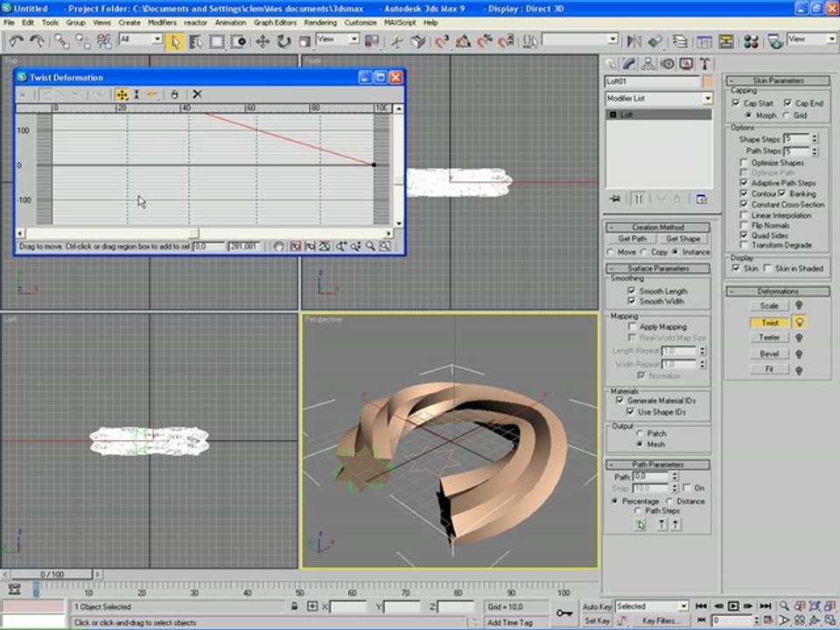840x630 pixels.
Task: Open the MAXScript menu
Action: [400, 23]
